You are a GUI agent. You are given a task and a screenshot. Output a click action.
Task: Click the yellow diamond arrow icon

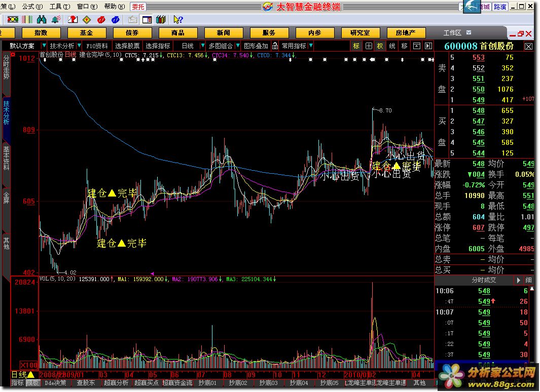(87, 20)
